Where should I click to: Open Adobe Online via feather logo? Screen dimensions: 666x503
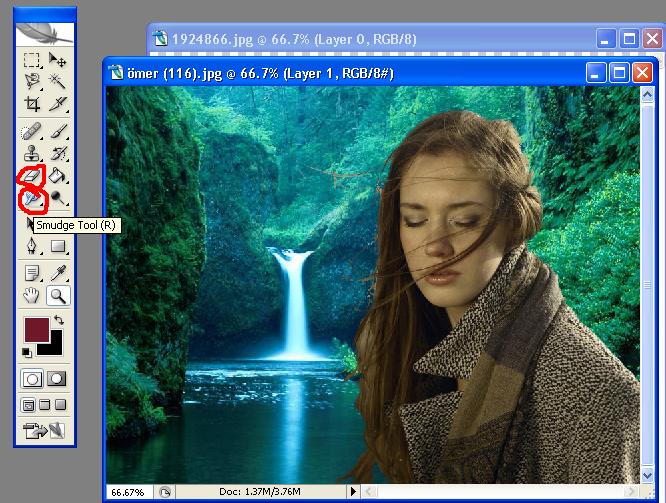pos(45,34)
